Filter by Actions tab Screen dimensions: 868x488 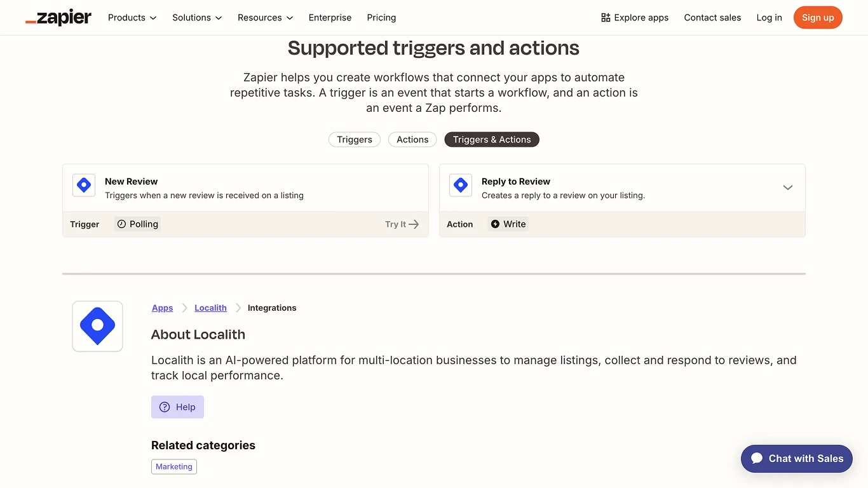[412, 140]
